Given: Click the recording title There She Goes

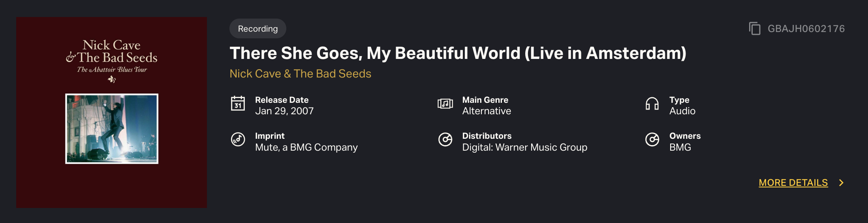Looking at the screenshot, I should coord(458,53).
